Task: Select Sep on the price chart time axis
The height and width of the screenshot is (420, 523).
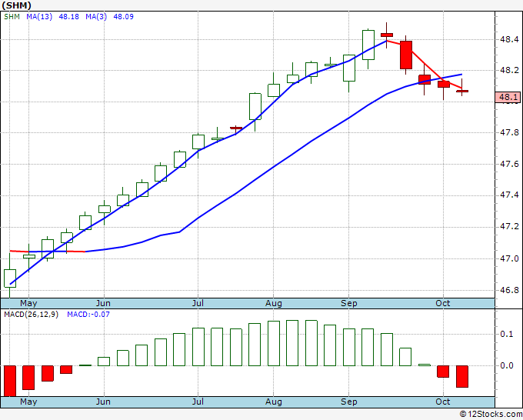Action: point(349,303)
